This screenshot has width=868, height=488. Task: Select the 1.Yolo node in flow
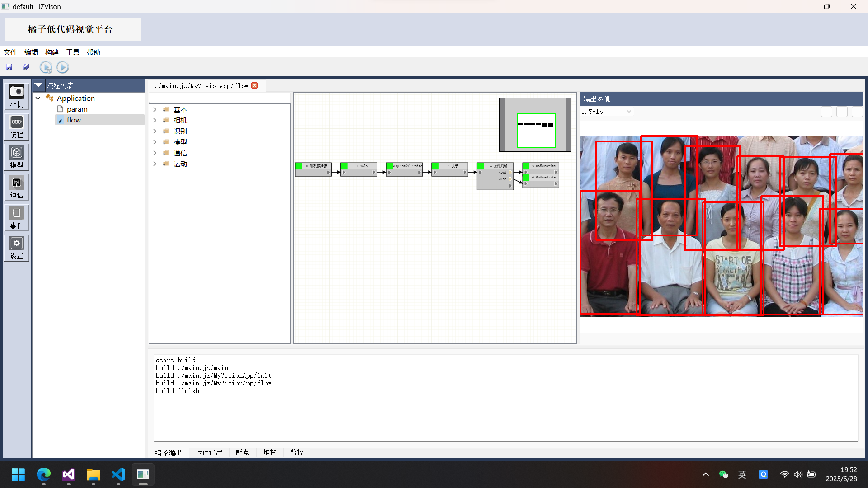tap(359, 169)
